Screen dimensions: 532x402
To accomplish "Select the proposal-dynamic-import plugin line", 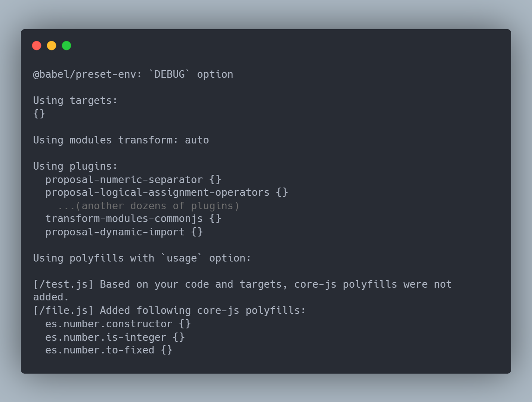I will point(124,232).
